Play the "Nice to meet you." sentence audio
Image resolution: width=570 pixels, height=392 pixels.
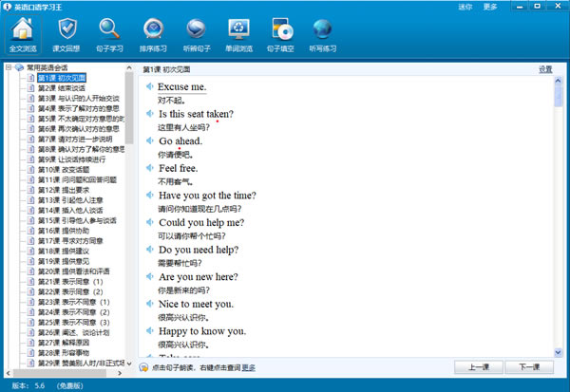[150, 304]
